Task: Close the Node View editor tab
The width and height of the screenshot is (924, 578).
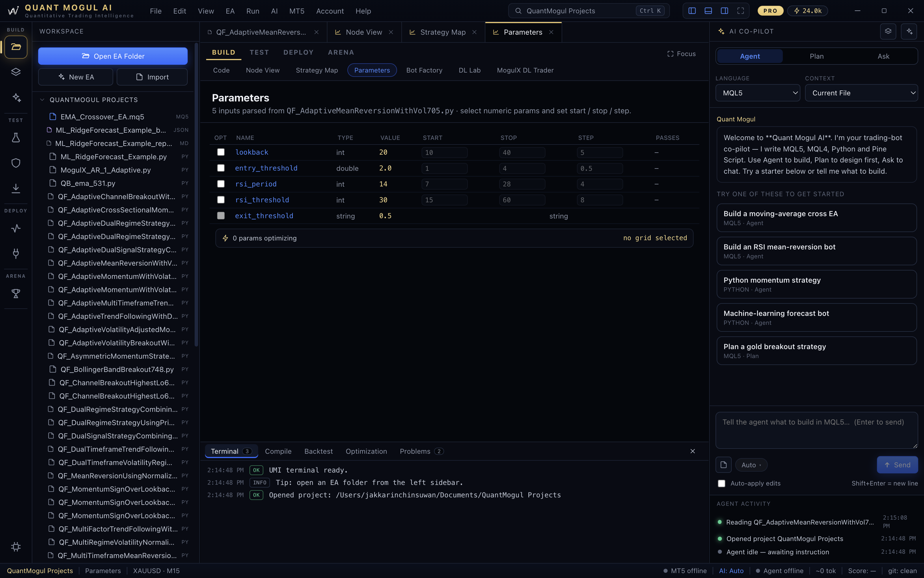Action: (391, 32)
